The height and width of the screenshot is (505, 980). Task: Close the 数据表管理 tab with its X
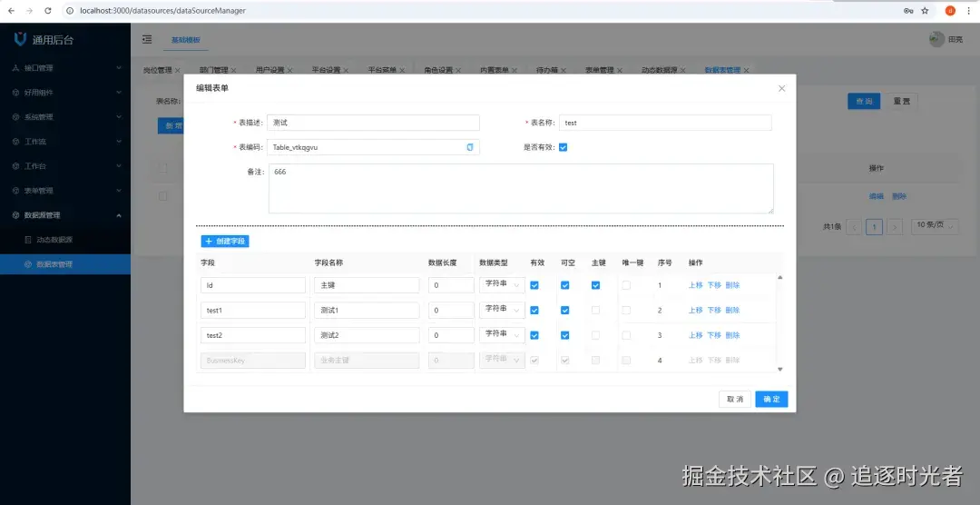pyautogui.click(x=746, y=70)
